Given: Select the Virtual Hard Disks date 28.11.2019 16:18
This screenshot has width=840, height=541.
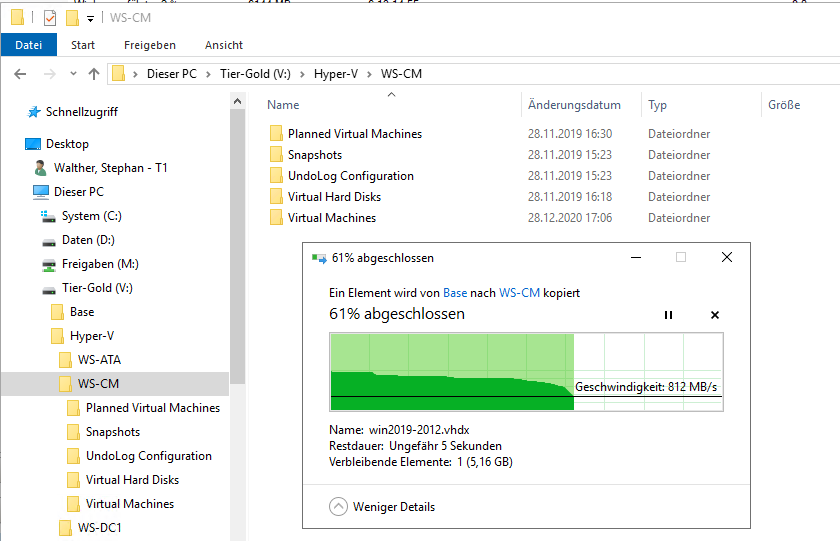Looking at the screenshot, I should click(x=569, y=197).
